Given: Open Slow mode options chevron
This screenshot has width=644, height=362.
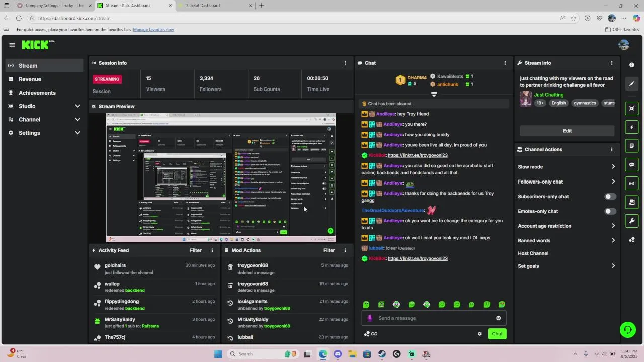Looking at the screenshot, I should point(613,167).
